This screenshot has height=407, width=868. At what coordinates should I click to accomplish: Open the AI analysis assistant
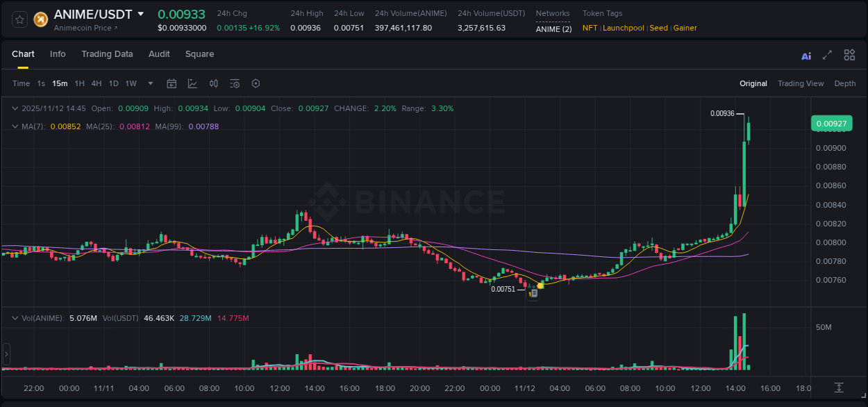point(806,55)
